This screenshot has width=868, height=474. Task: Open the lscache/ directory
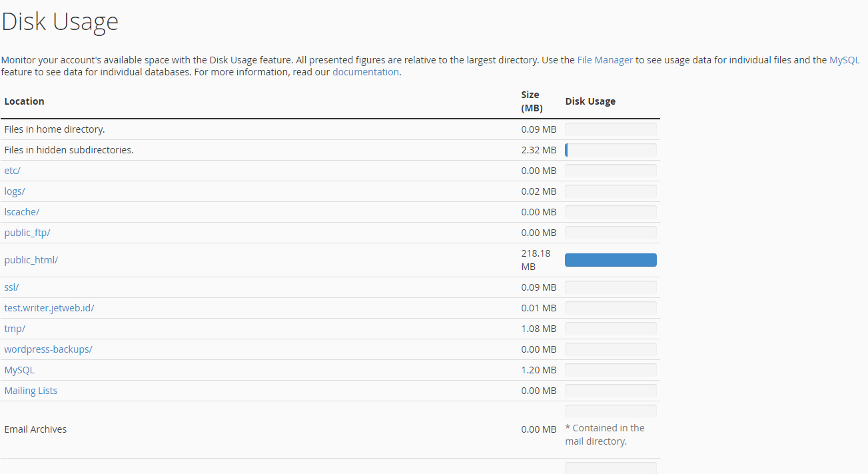pyautogui.click(x=21, y=211)
